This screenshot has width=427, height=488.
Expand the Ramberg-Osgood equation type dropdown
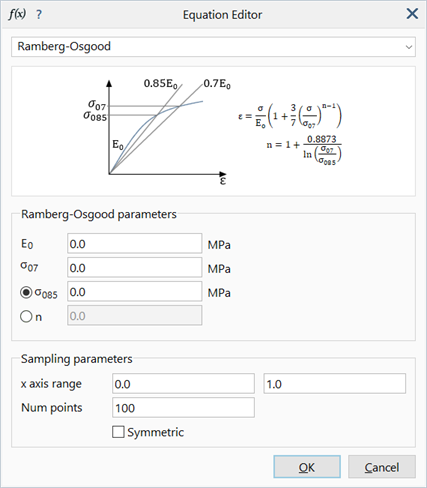coord(213,47)
